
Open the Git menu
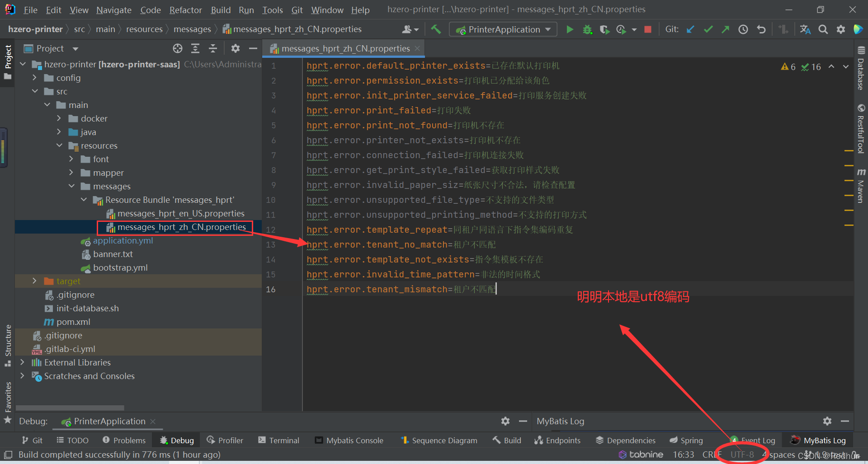pyautogui.click(x=297, y=10)
